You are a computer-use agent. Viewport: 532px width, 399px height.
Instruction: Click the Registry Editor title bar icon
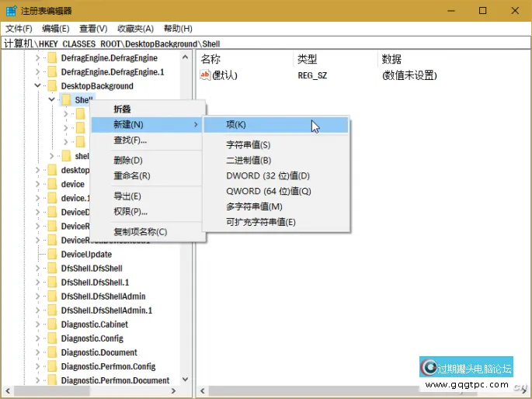point(11,11)
